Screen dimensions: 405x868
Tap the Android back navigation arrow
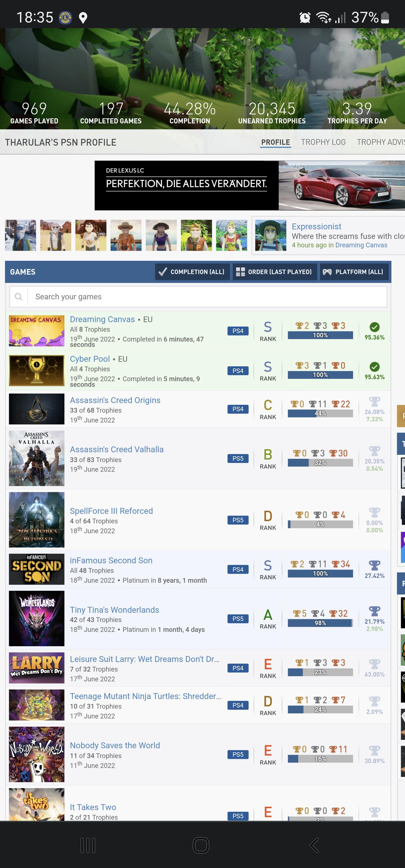pyautogui.click(x=314, y=845)
